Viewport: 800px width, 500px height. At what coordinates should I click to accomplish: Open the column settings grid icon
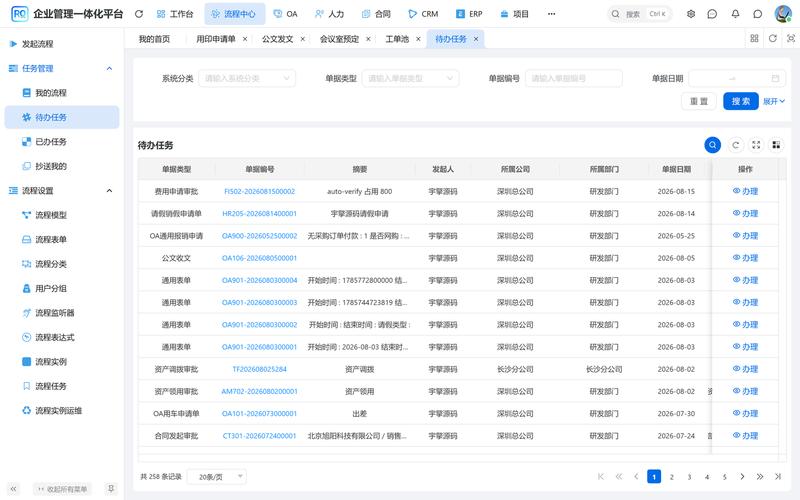coord(776,145)
